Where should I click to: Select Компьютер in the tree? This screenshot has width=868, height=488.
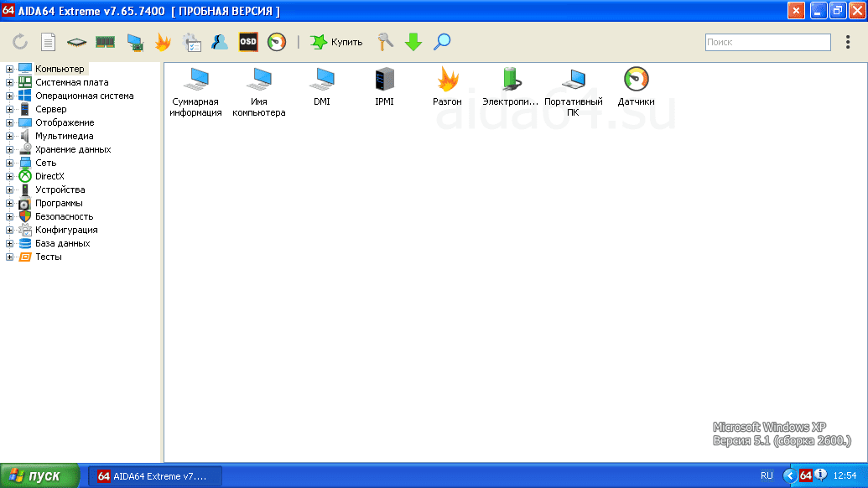(x=60, y=69)
